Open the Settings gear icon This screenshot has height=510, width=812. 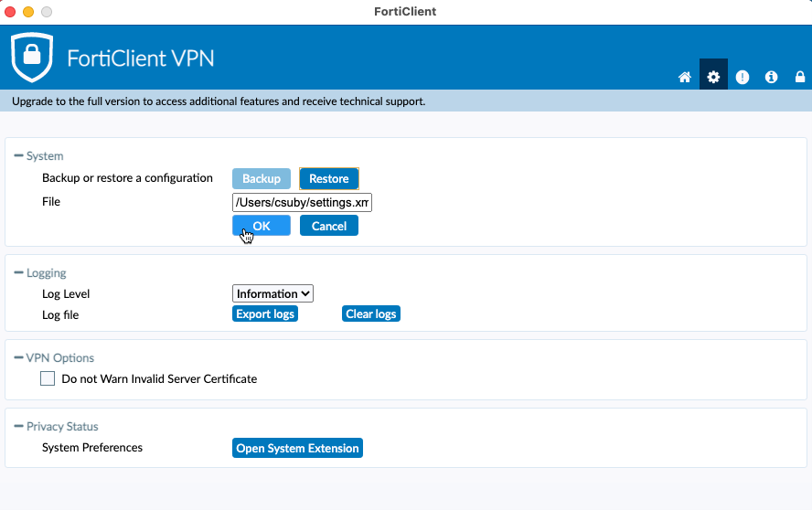coord(713,77)
